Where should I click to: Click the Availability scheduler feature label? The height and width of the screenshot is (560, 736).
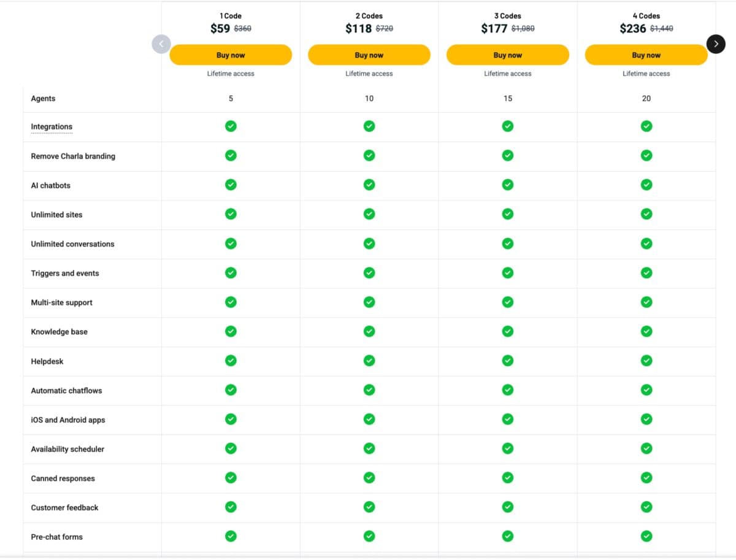[67, 450]
